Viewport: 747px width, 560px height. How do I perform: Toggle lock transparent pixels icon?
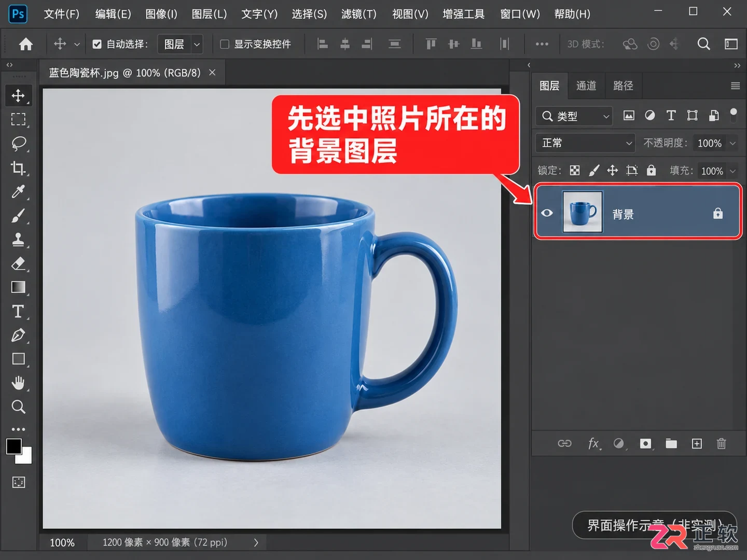click(575, 170)
